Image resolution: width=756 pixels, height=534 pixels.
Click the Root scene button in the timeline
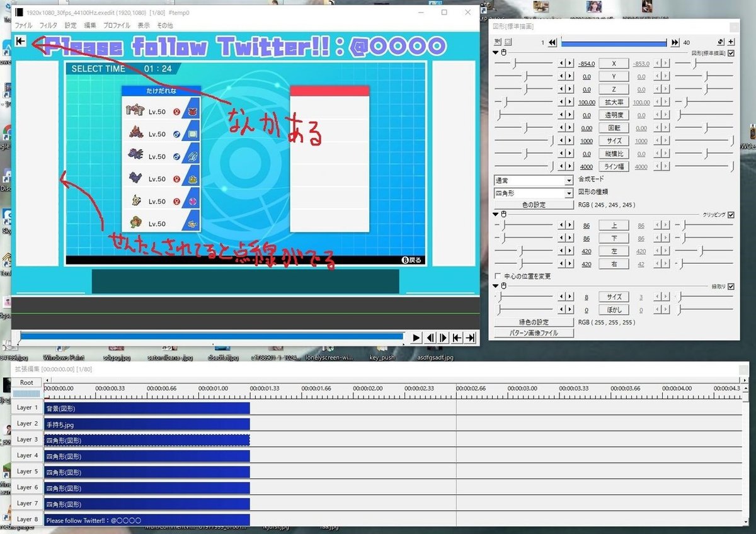pyautogui.click(x=27, y=383)
